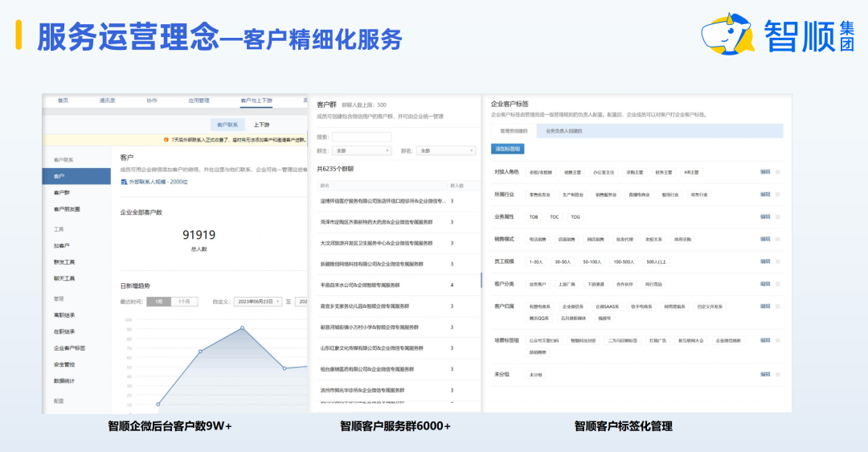Click the external contacts scale icon link
This screenshot has height=452, width=868.
pos(124,183)
